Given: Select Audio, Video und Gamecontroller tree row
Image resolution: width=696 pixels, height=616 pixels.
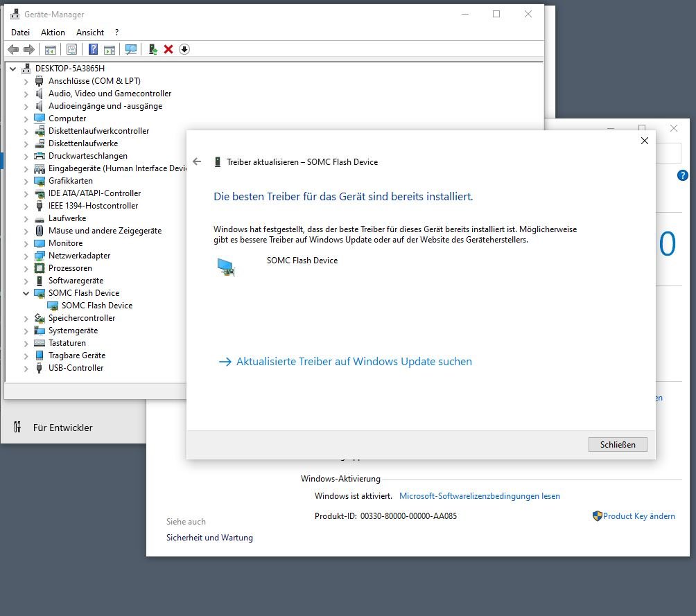Looking at the screenshot, I should pos(110,94).
